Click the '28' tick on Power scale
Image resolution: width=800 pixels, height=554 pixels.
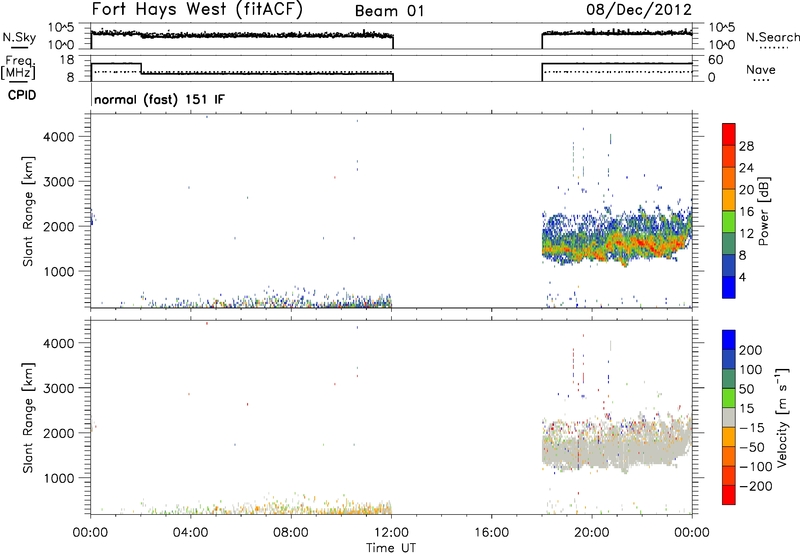[746, 146]
